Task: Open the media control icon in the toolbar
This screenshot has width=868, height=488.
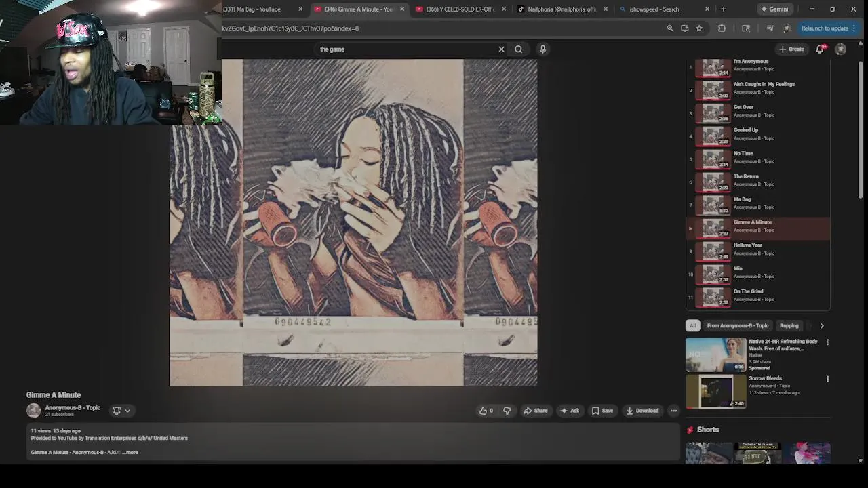Action: click(x=770, y=28)
